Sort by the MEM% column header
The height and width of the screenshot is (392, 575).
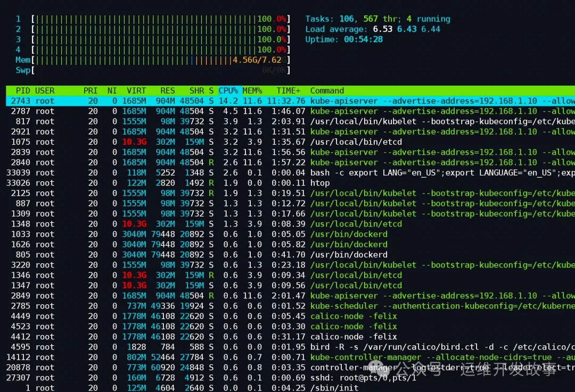click(253, 90)
